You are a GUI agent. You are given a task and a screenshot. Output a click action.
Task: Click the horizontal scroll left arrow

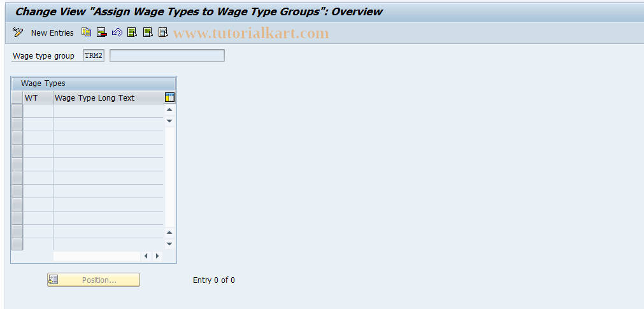[147, 256]
